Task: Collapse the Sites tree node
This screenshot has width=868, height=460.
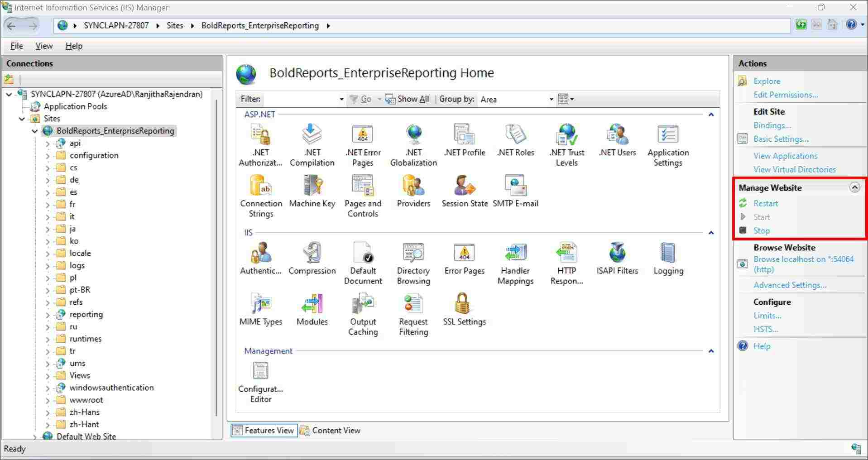Action: (22, 119)
